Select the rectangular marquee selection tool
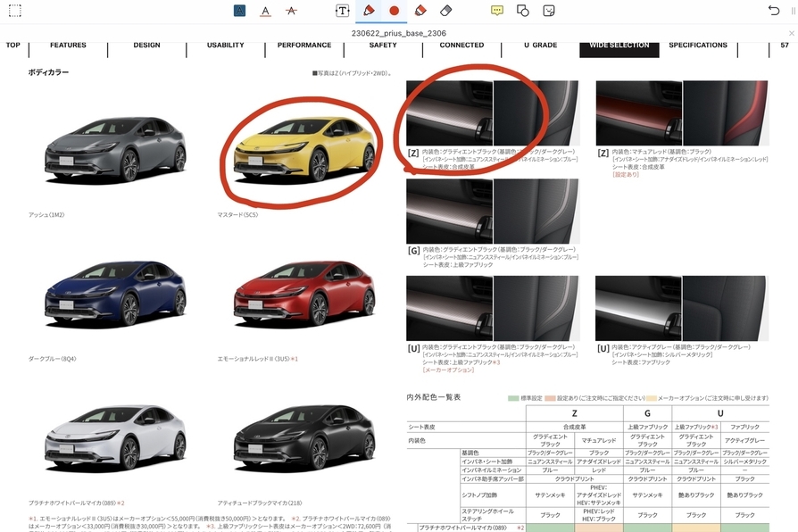798x532 pixels. 14,11
